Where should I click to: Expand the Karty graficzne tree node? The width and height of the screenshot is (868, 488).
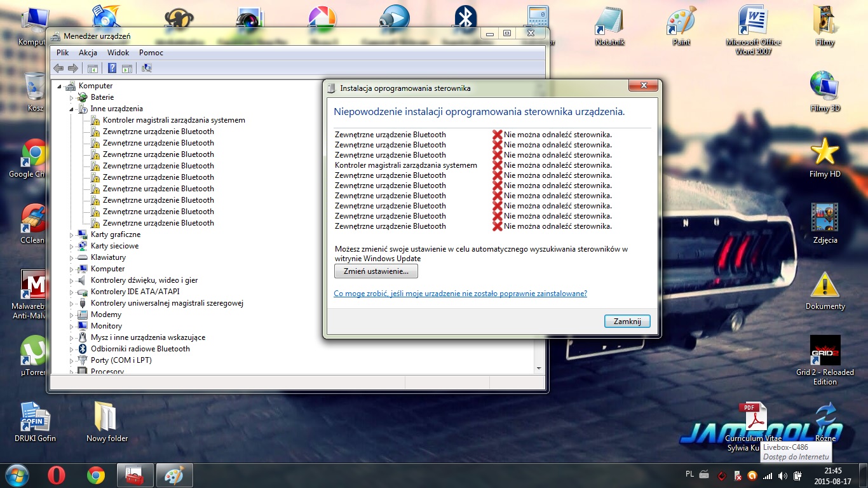[72, 235]
